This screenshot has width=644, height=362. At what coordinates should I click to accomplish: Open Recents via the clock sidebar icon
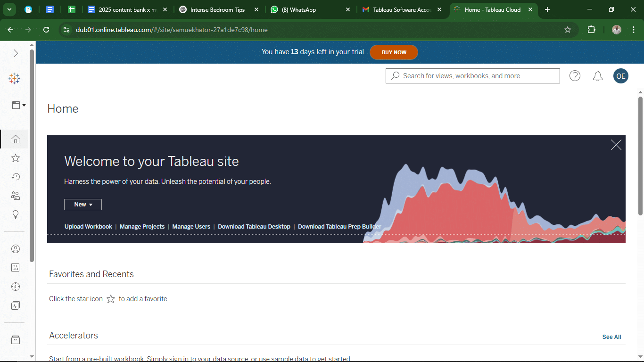[x=15, y=177]
